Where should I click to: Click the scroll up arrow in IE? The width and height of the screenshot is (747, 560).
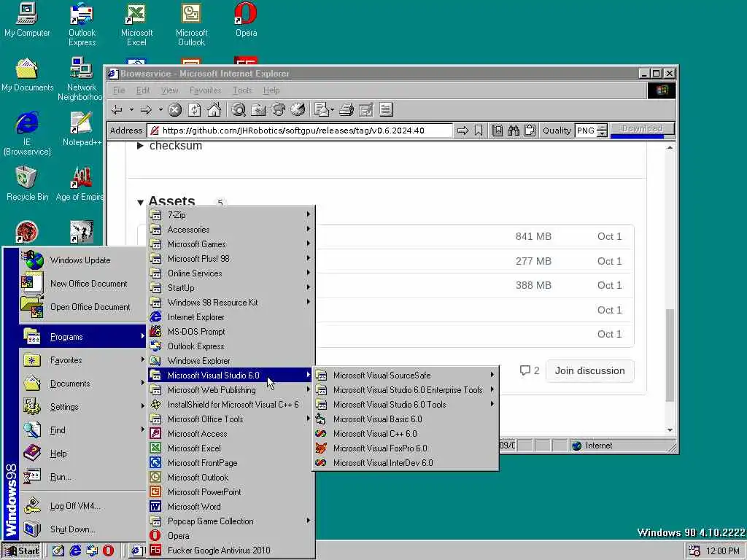coord(670,147)
